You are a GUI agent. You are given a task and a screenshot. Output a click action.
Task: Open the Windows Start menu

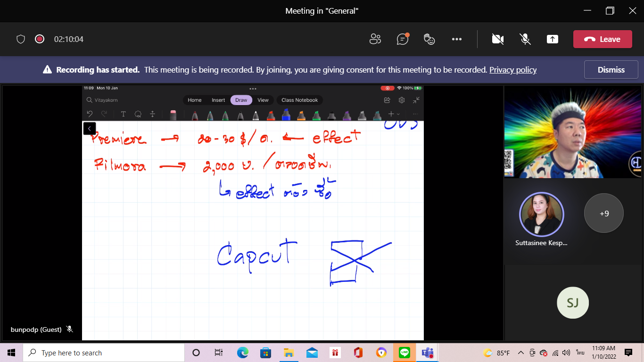[x=11, y=353]
